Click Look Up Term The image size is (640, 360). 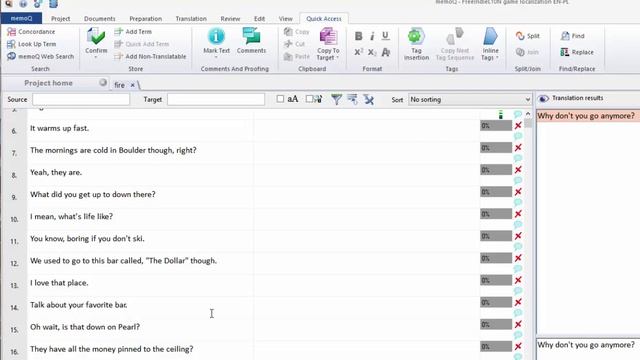coord(32,44)
